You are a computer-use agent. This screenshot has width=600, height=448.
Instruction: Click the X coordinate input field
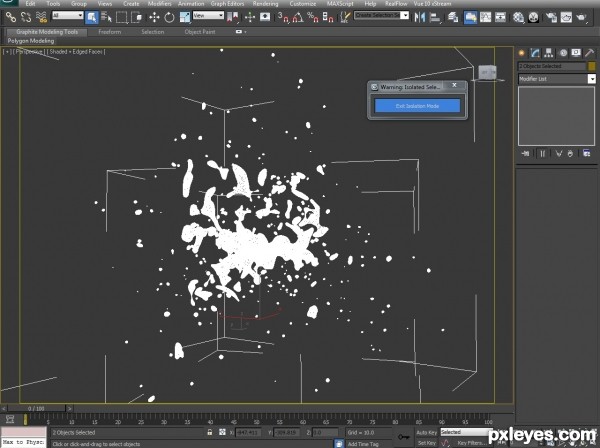[x=248, y=432]
